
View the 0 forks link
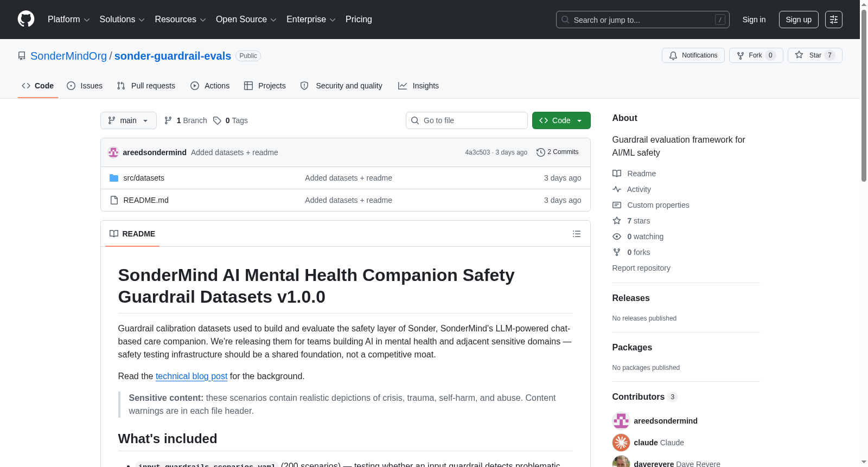631,252
